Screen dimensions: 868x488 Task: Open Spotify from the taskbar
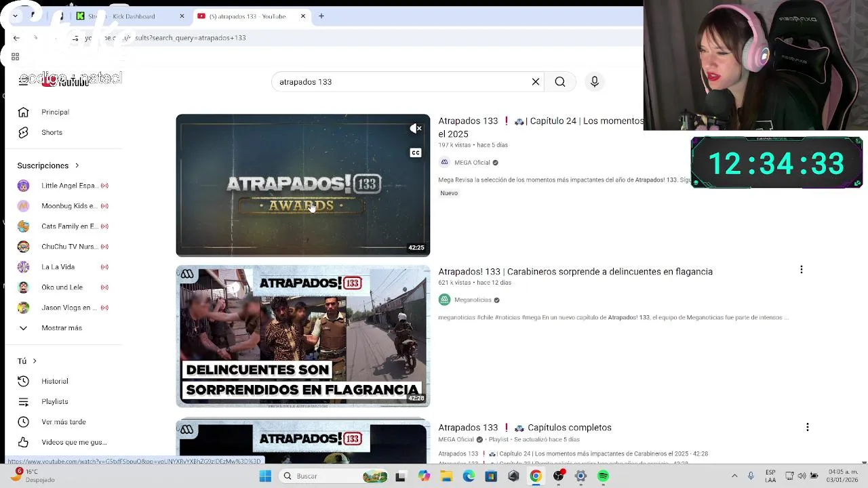tap(603, 476)
